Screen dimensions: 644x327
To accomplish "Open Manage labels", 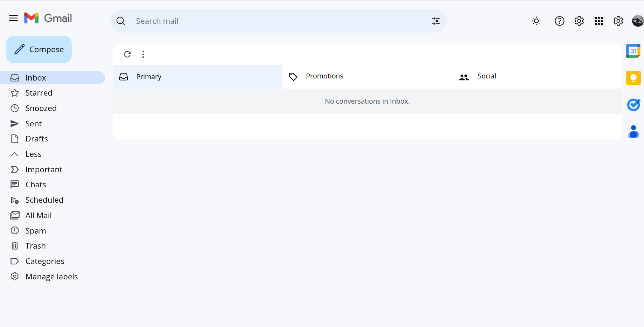I will tap(51, 276).
